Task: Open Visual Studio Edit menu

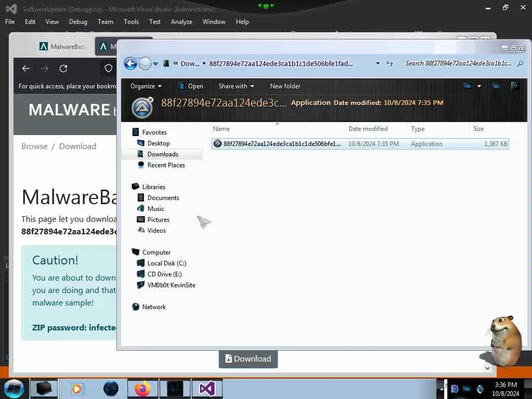Action: pyautogui.click(x=30, y=22)
